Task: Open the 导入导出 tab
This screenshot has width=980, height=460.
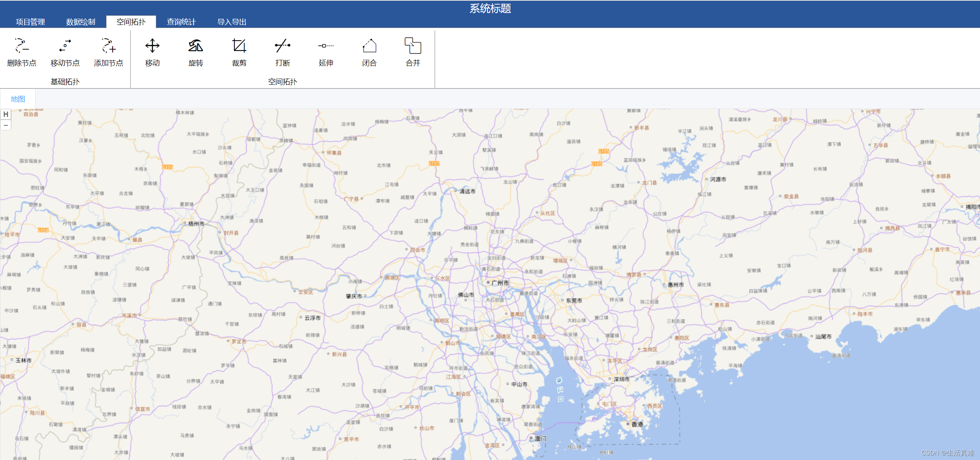Action: coord(232,22)
